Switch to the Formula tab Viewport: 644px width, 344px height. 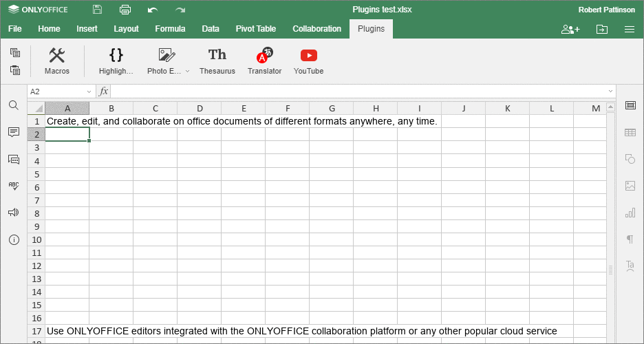(x=170, y=29)
